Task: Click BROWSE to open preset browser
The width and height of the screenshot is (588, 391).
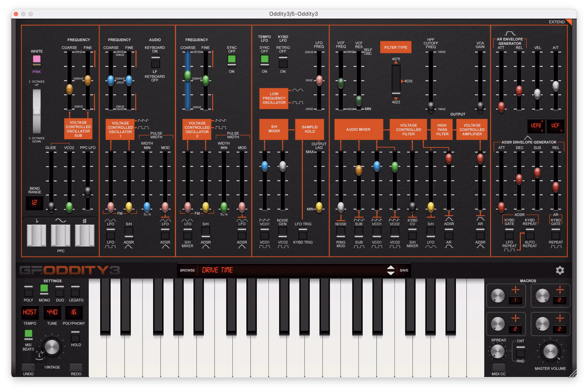Action: tap(187, 270)
